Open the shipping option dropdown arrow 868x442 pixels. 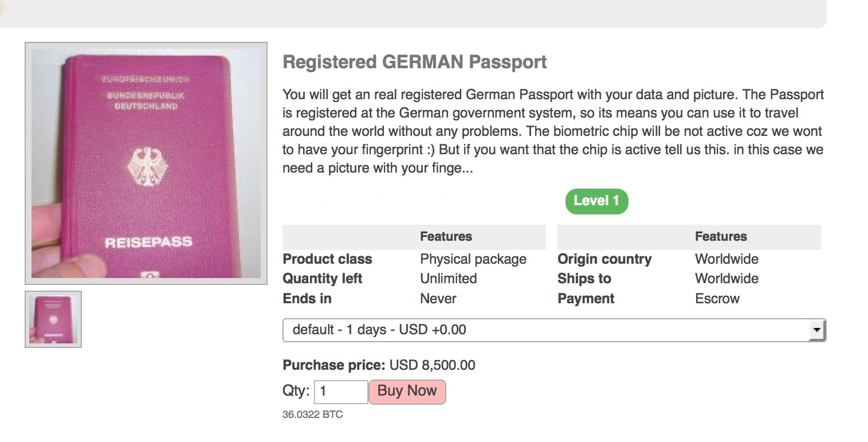817,330
